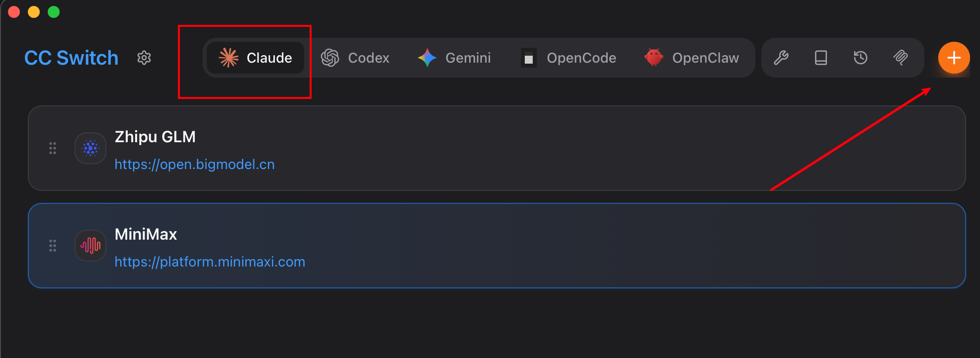Click the Zhipu GLM provider logo

point(90,148)
